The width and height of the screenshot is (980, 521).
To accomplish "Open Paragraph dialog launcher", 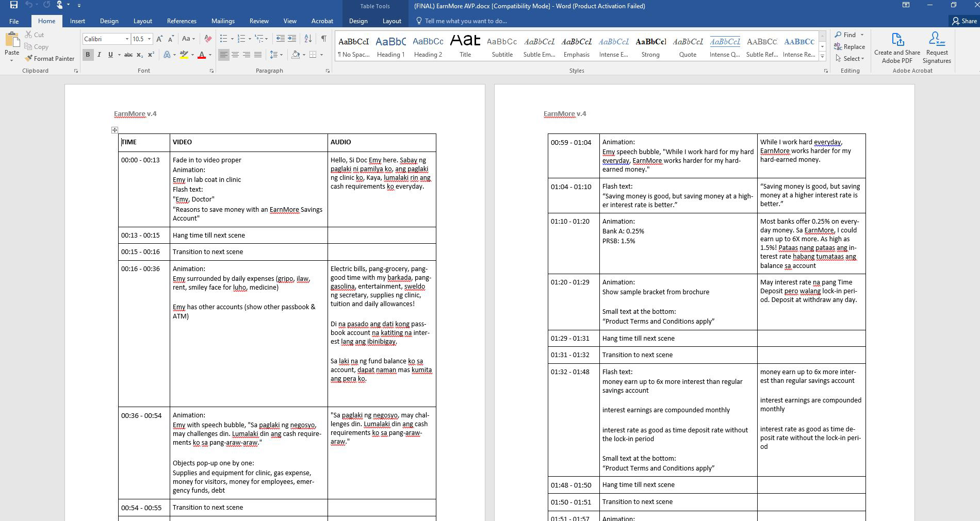I will click(328, 71).
